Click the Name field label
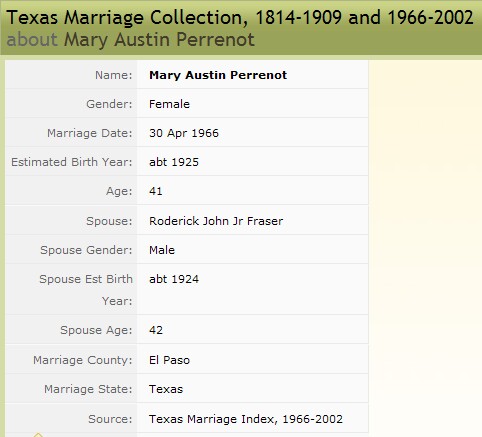482x437 pixels. click(x=114, y=75)
